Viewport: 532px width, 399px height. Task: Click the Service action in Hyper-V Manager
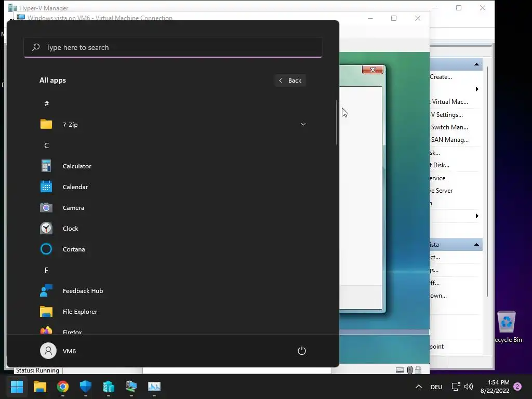coord(437,178)
